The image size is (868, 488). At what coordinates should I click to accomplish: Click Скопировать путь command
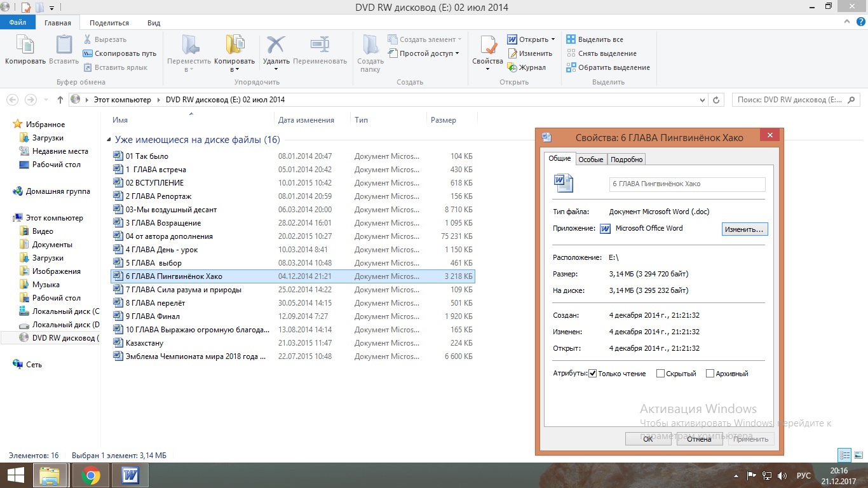tap(119, 53)
